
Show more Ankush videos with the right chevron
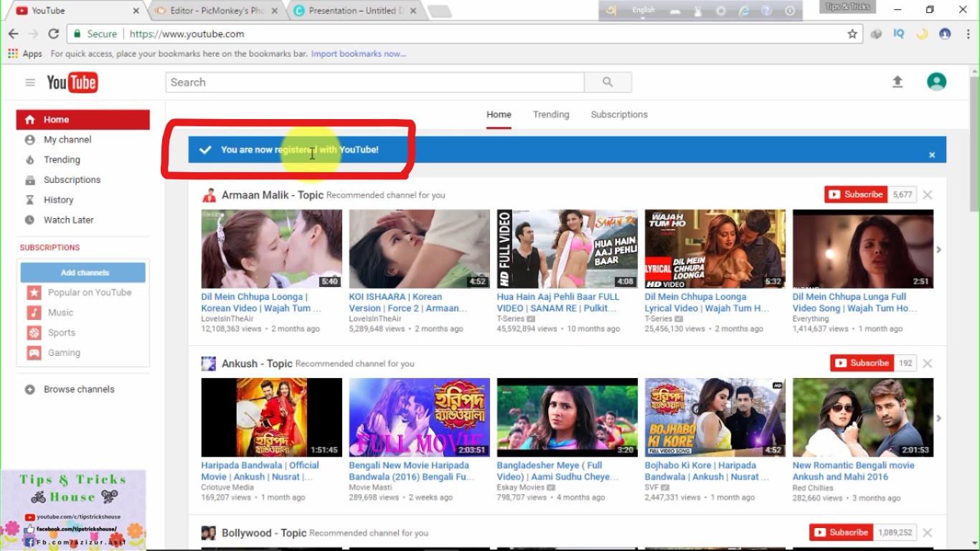click(x=938, y=418)
